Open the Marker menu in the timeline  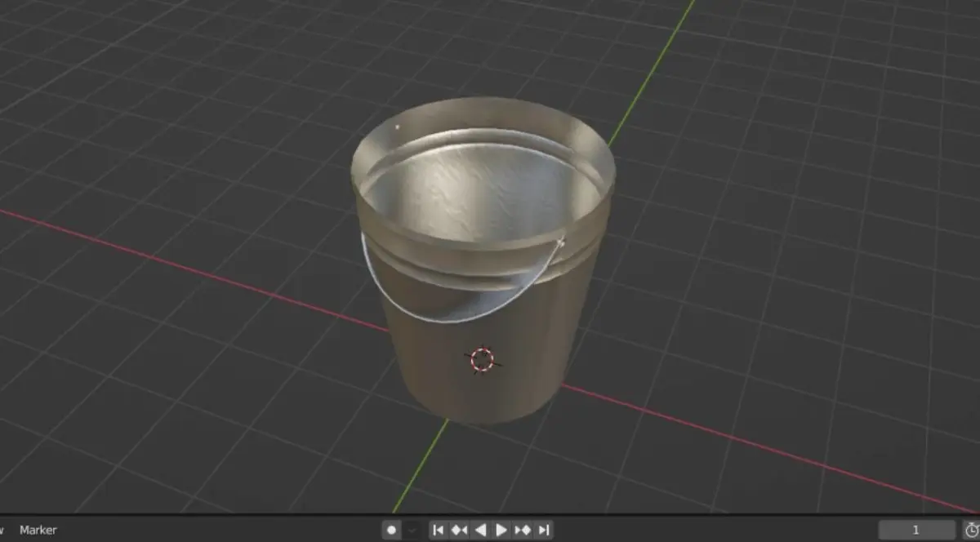(38, 530)
